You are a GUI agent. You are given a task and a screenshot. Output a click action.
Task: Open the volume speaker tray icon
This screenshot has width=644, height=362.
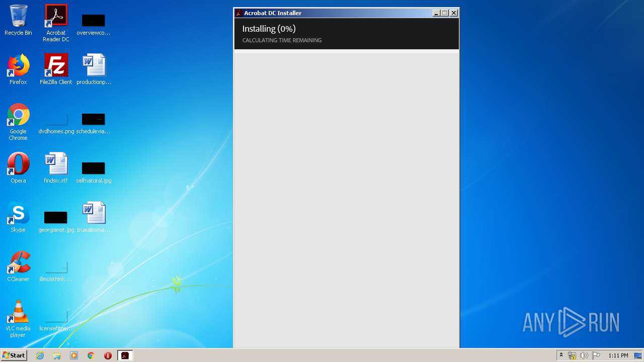584,355
